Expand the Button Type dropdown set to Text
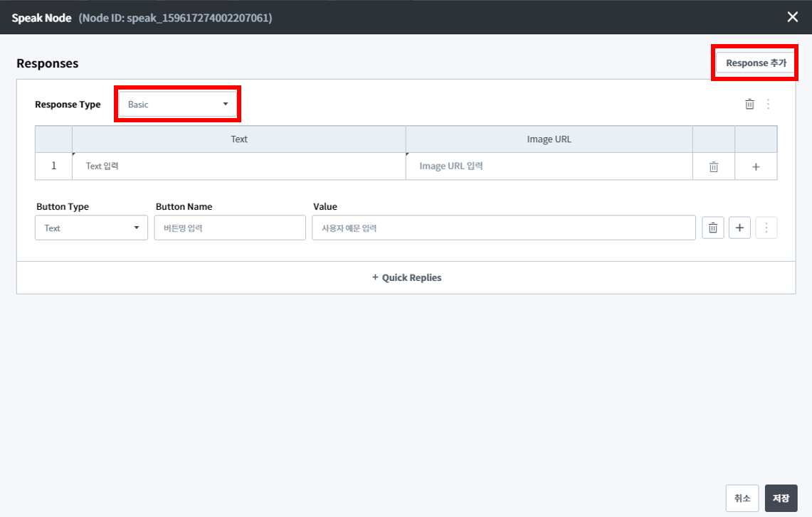Screen dimensions: 812x517 91,228
